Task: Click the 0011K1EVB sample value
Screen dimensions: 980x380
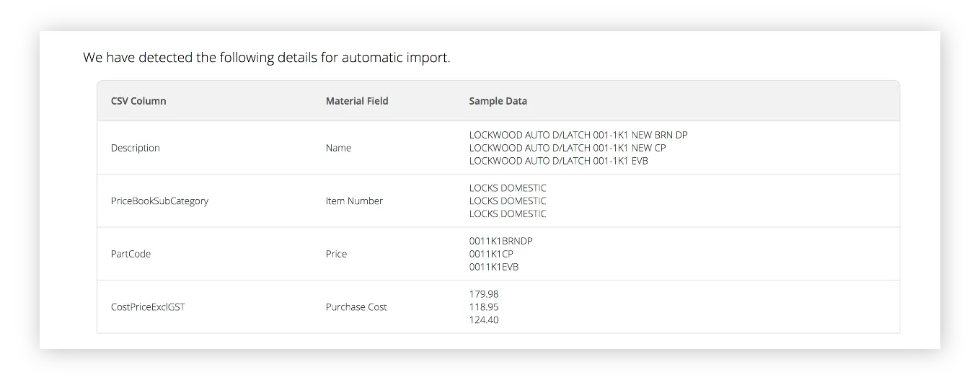Action: pyautogui.click(x=494, y=267)
